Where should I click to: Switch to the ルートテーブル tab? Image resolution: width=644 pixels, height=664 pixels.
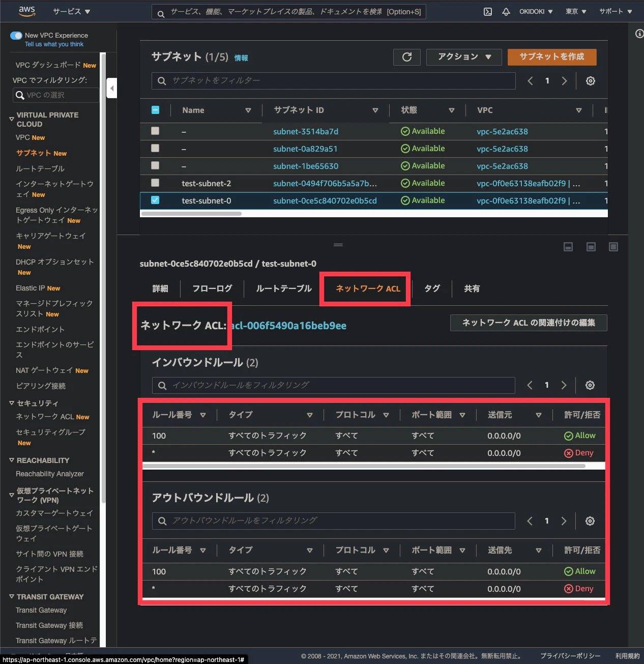[x=284, y=288]
